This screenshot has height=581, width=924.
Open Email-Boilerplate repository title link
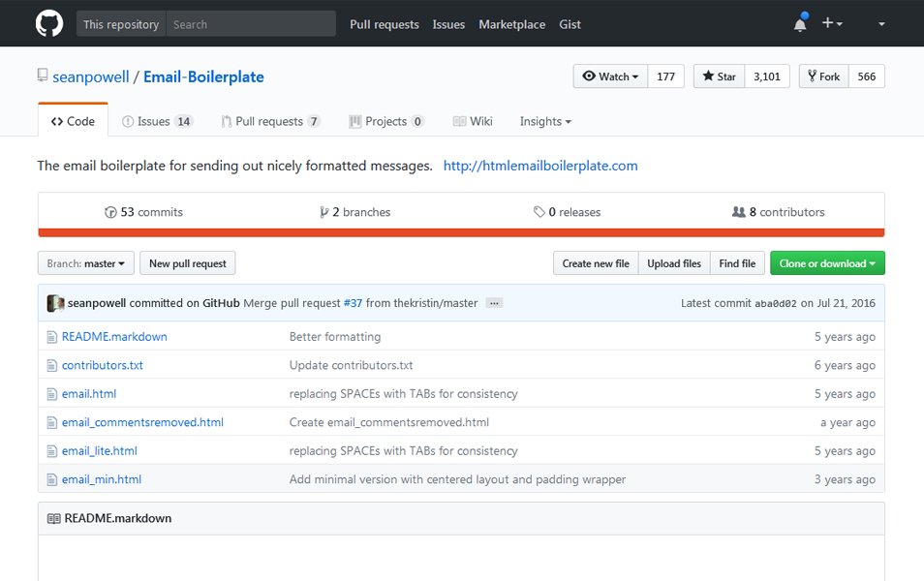[203, 76]
